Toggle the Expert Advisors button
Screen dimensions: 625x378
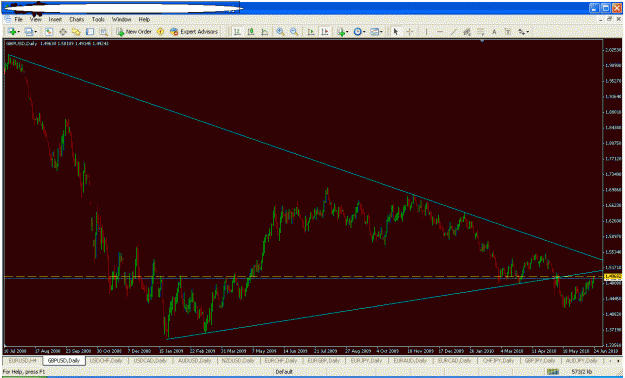click(194, 32)
